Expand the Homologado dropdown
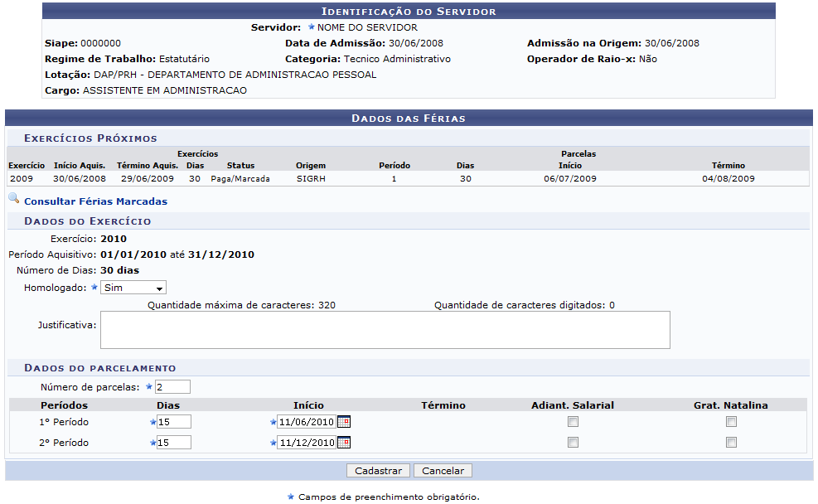 (133, 288)
